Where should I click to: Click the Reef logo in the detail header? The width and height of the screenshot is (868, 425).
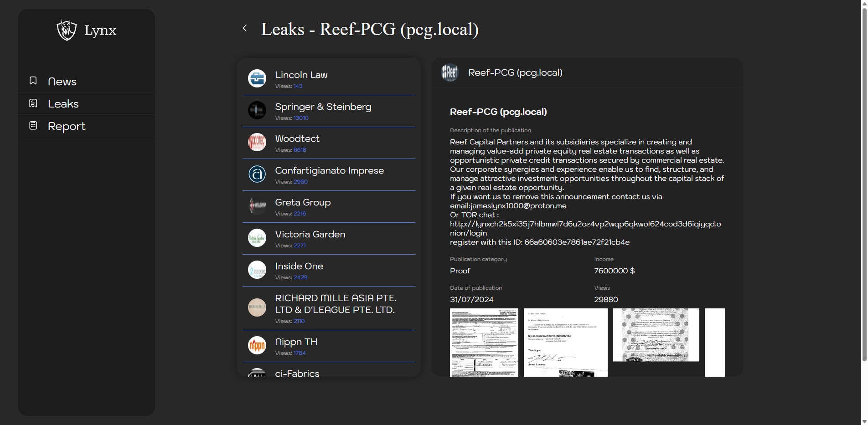450,72
